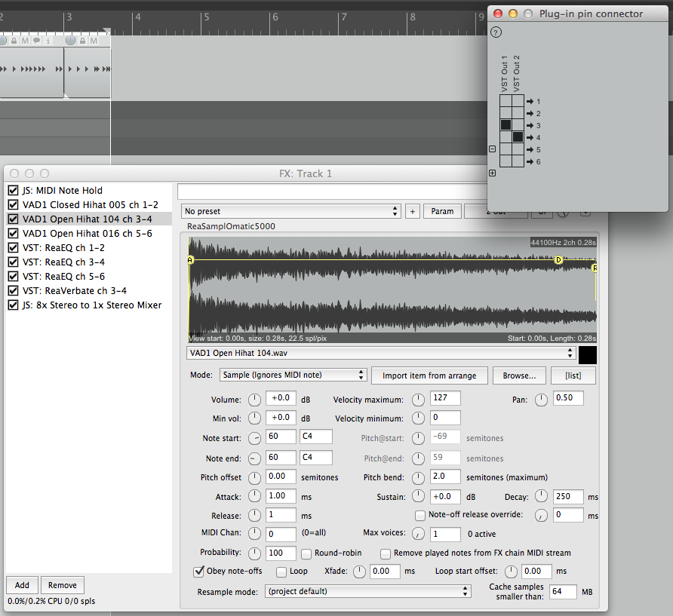Image resolution: width=673 pixels, height=616 pixels.
Task: Click the black color swatch beside sample filename
Action: point(588,354)
